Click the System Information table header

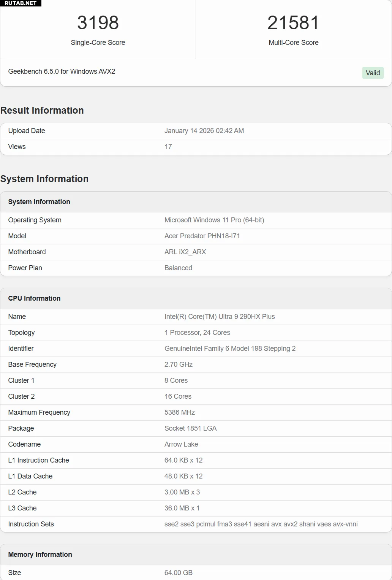coord(39,202)
